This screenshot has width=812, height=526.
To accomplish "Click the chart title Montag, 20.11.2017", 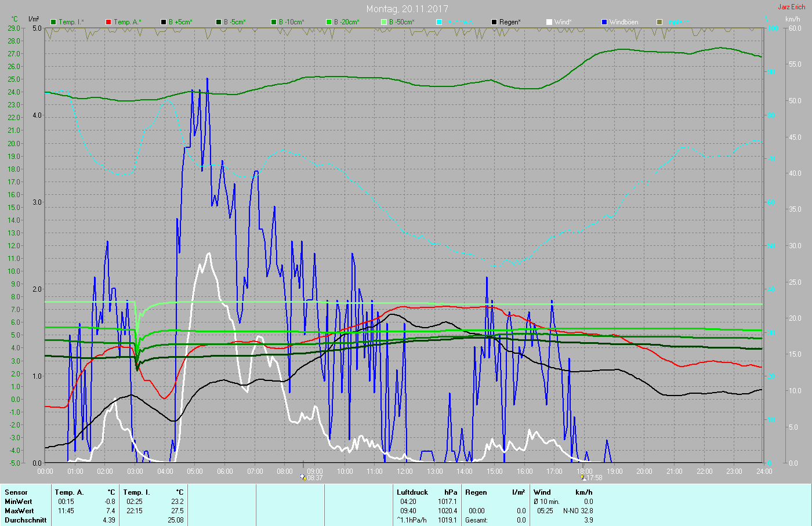I will pos(407,9).
